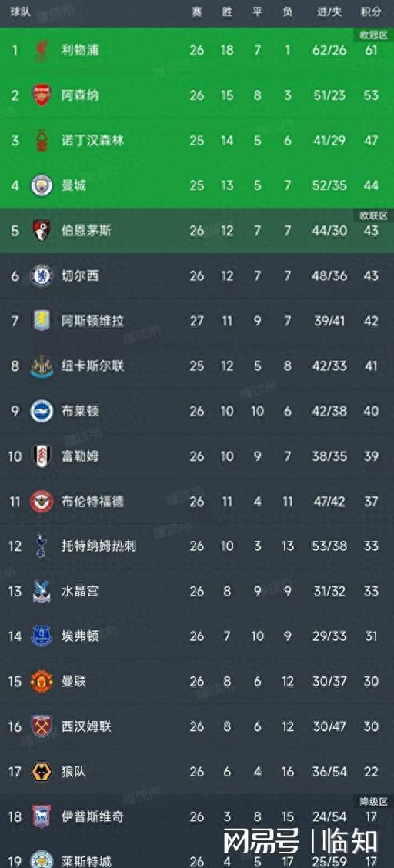Click the Arsenal club crest
Image resolution: width=394 pixels, height=868 pixels.
[x=42, y=95]
